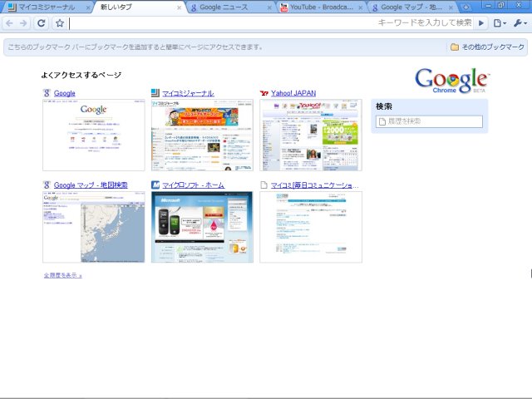The image size is (532, 399).
Task: Click the Yahoo favicon beside Yahoo! JAPAN
Action: [x=264, y=93]
